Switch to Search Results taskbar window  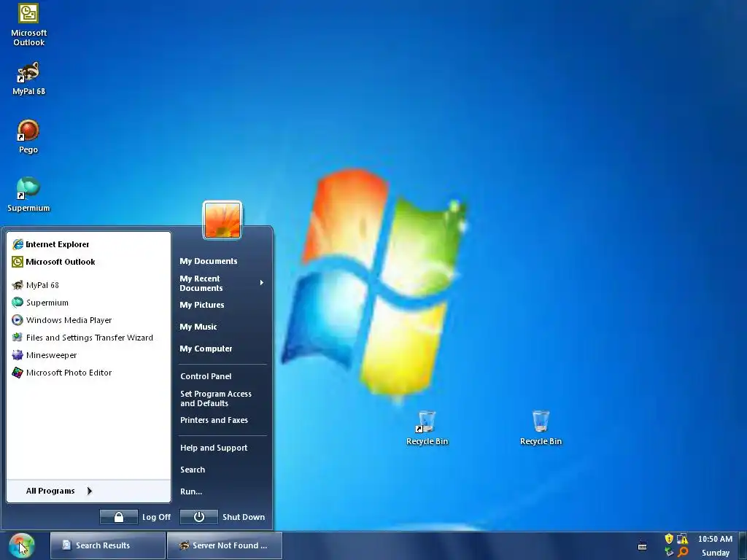[108, 545]
